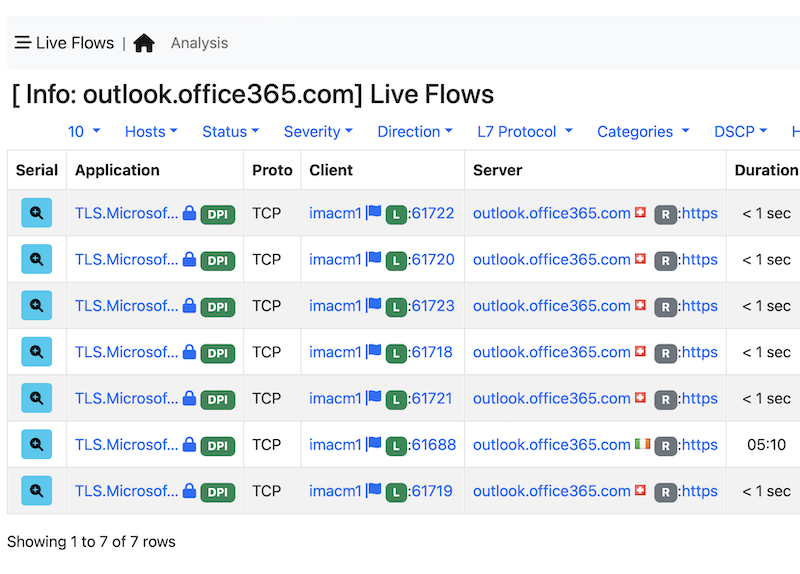Open outlook.office365.com server link in 61721 row
800x574 pixels.
(552, 398)
